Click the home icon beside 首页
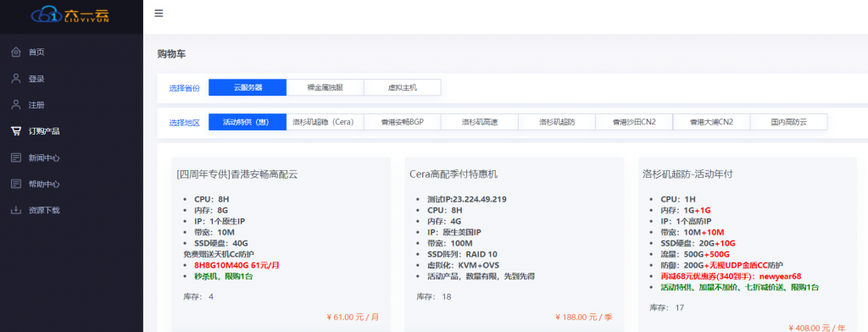The image size is (868, 332). pyautogui.click(x=16, y=52)
